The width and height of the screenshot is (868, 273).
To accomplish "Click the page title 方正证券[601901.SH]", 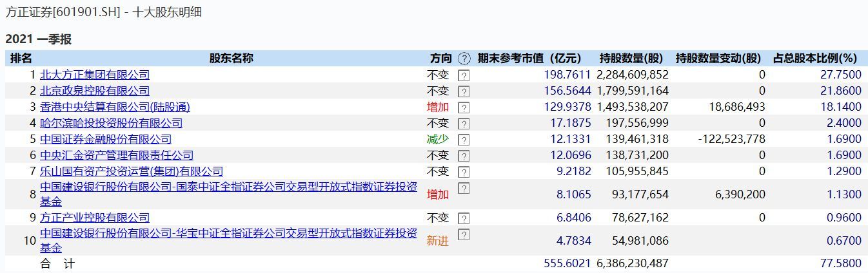I will pyautogui.click(x=63, y=12).
